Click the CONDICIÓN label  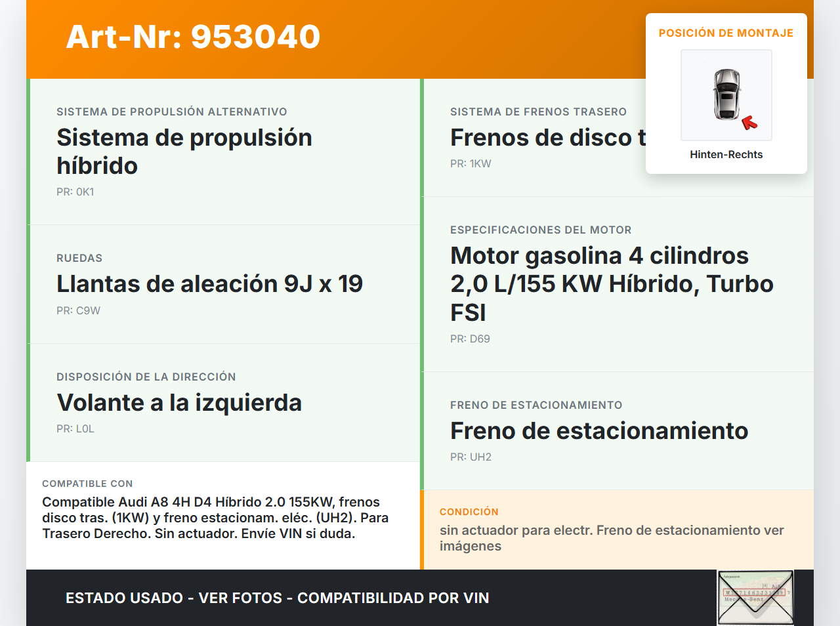(469, 512)
